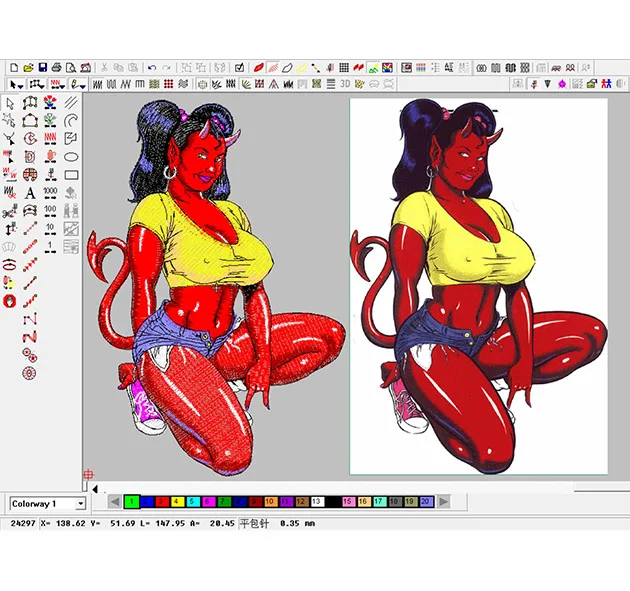Open file with folder icon in toolbar
630x591 pixels.
click(27, 67)
